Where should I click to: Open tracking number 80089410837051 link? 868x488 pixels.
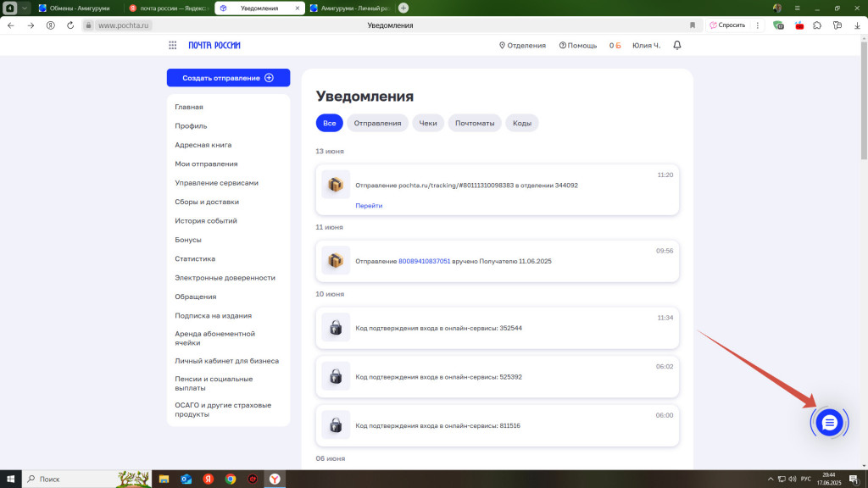tap(424, 261)
